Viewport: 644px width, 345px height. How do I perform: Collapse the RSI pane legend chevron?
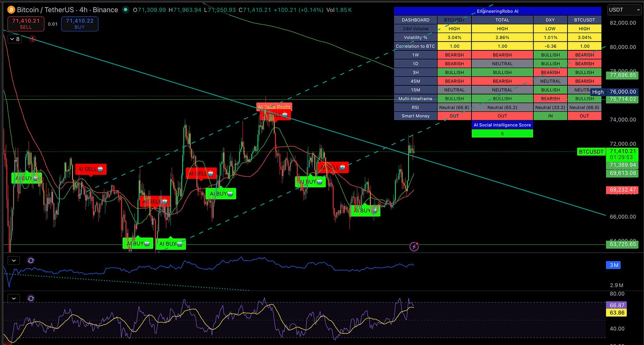(x=14, y=299)
